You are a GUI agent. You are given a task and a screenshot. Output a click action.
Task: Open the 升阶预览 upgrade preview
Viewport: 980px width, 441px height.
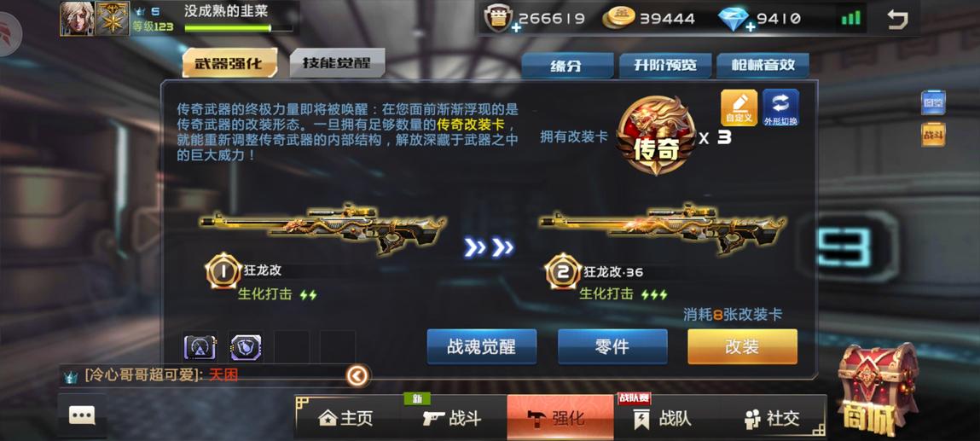coord(665,65)
